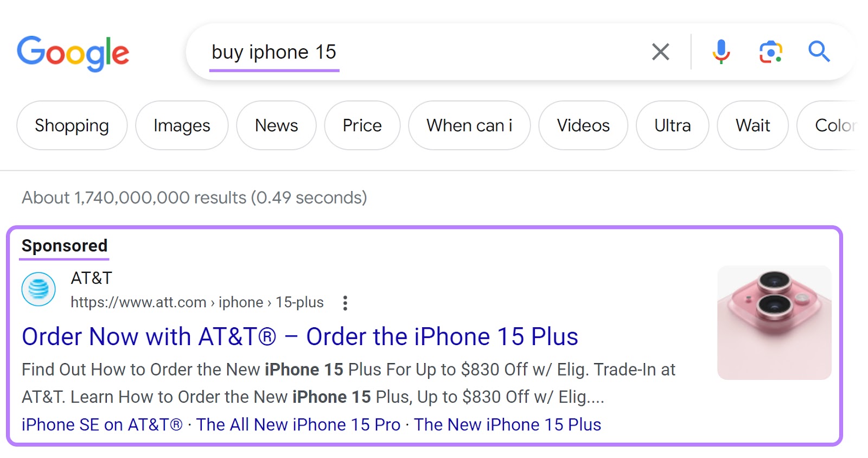Open Google Lens camera search

coord(771,52)
